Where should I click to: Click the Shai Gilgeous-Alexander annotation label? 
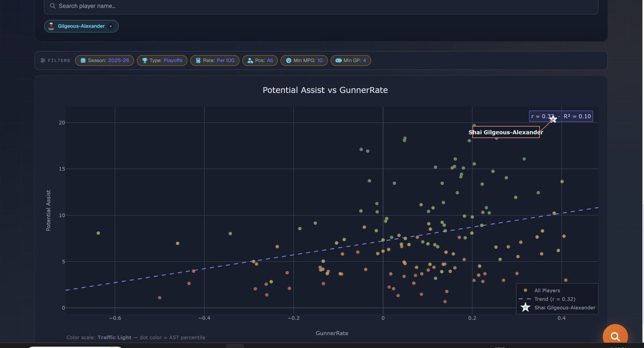coord(506,132)
